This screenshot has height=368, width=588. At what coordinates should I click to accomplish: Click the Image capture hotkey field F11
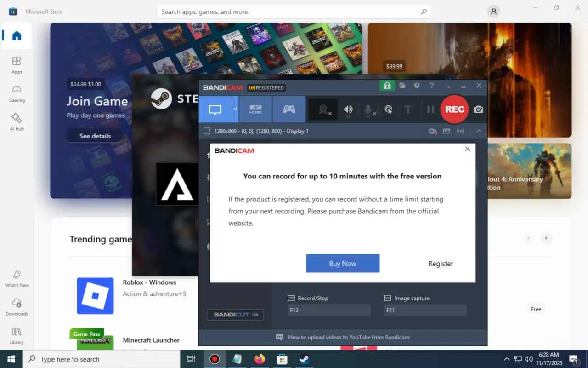[425, 310]
